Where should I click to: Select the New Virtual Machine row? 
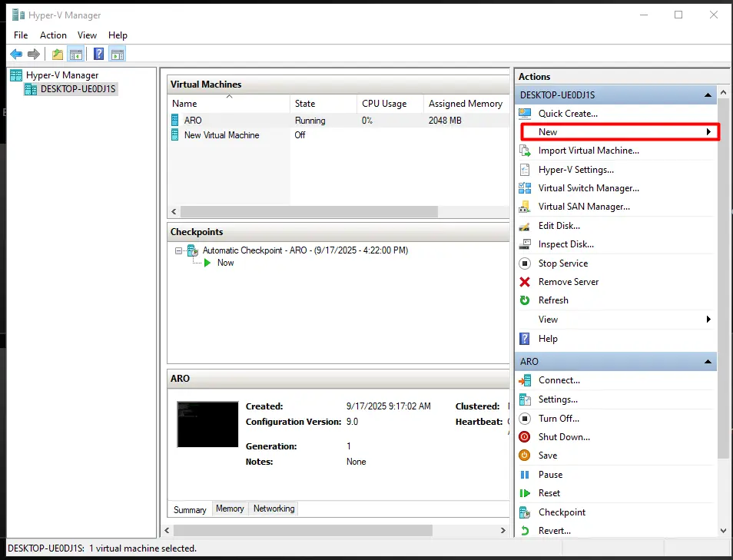point(338,135)
